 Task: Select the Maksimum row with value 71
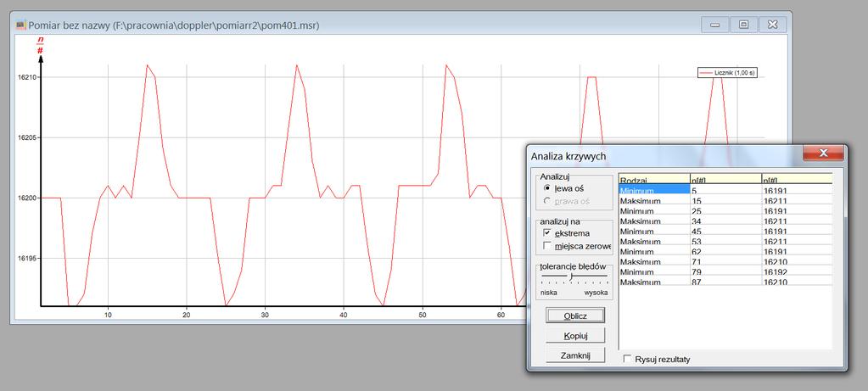[x=725, y=261]
